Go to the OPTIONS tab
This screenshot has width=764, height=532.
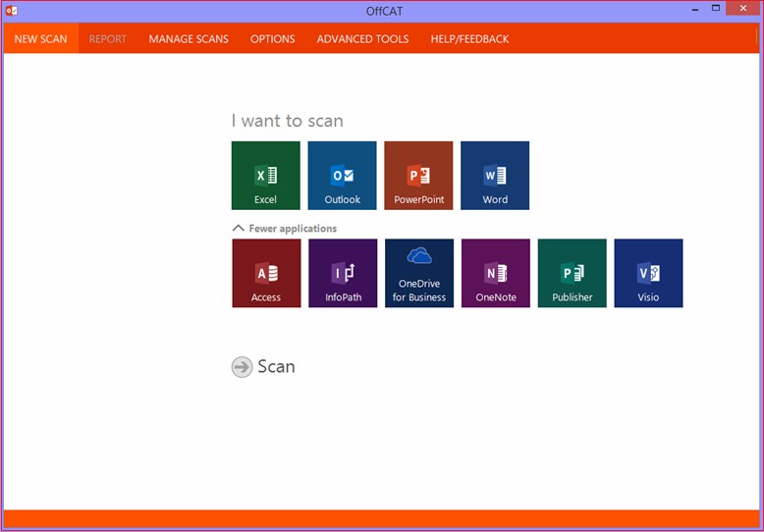pos(272,39)
